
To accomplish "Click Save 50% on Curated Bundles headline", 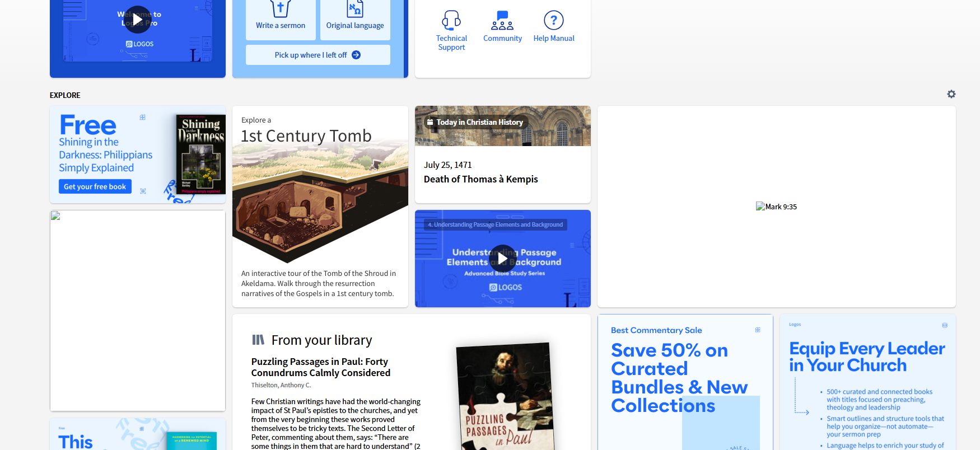I will (679, 378).
